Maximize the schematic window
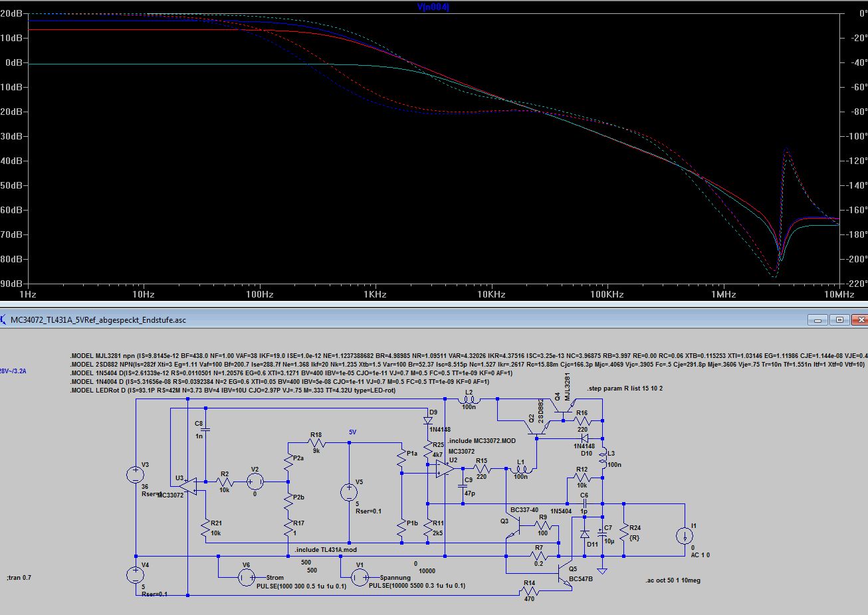Viewport: 868px width, 615px height. [x=839, y=320]
